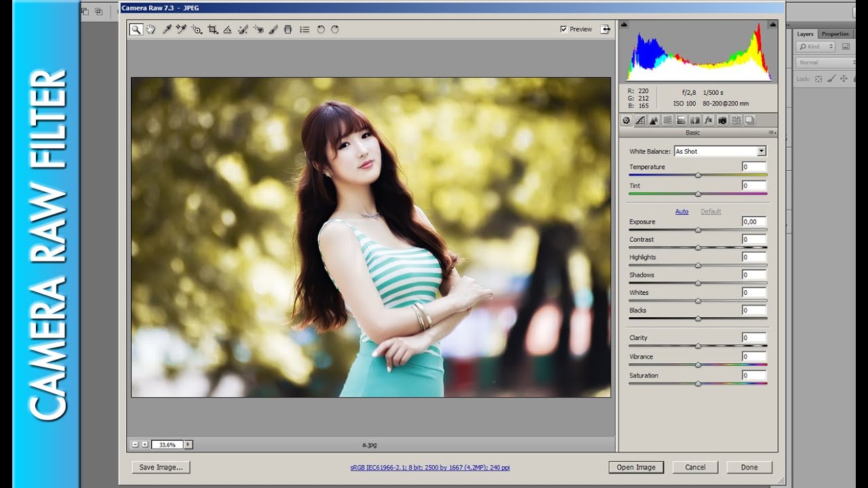Screen dimensions: 868x488
Task: Click the Auto tone link
Action: [x=682, y=211]
